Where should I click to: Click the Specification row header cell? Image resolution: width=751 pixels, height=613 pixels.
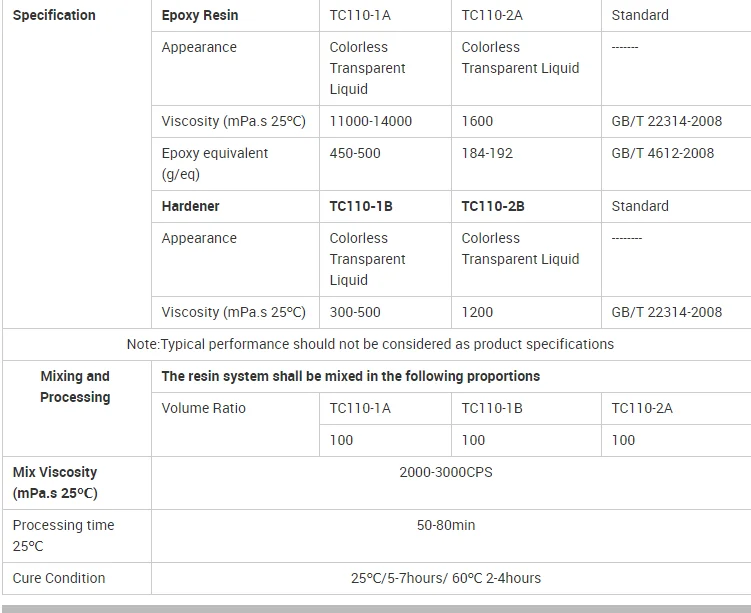tap(54, 15)
